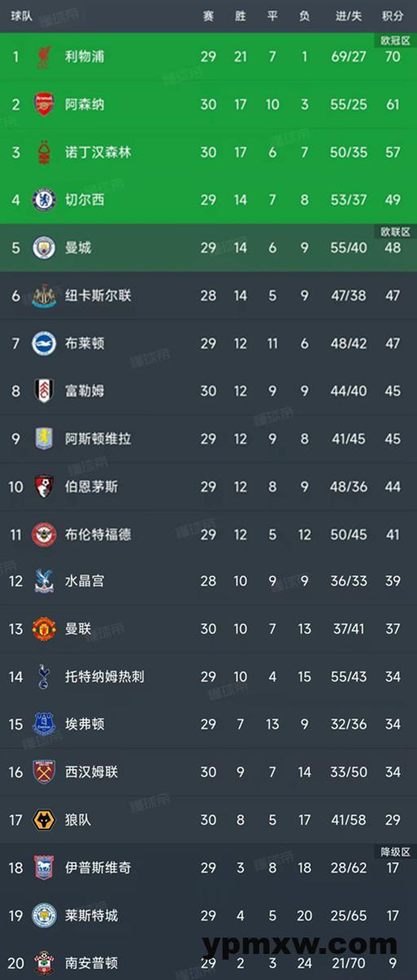
Task: Click the Wolves badge icon
Action: (44, 820)
